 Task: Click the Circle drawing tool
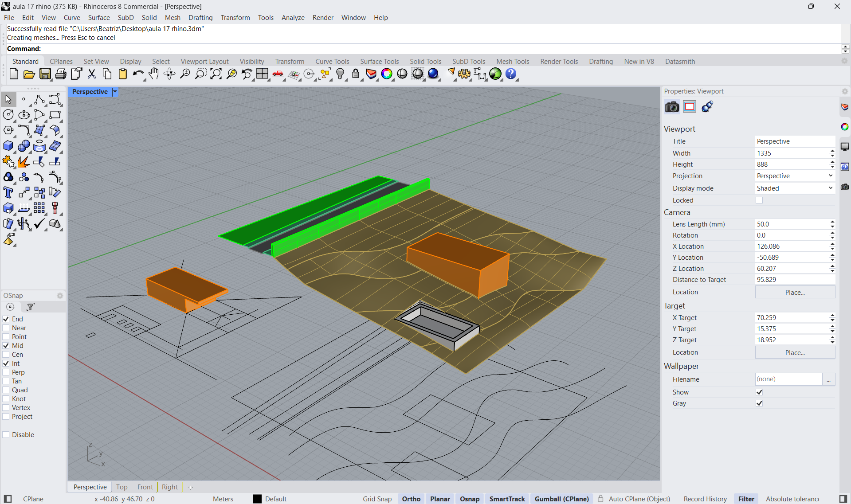point(8,115)
